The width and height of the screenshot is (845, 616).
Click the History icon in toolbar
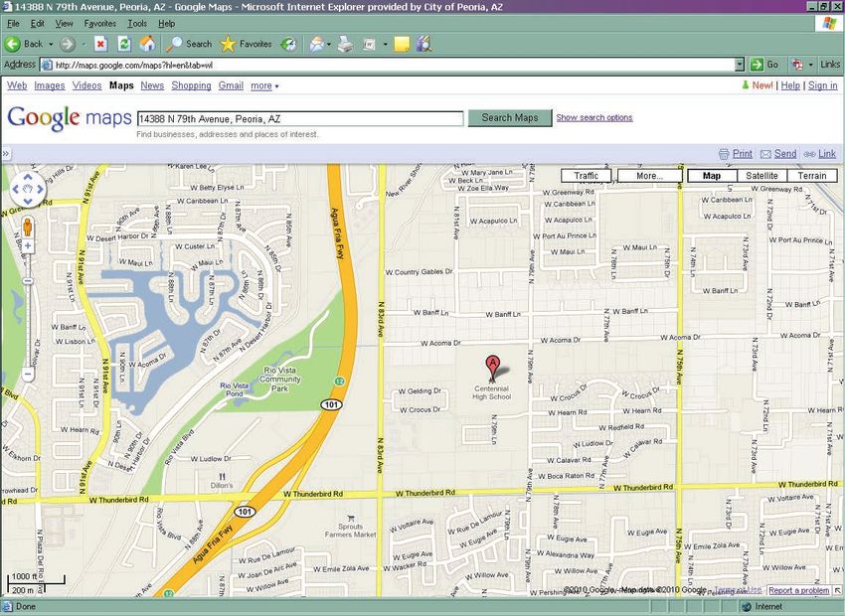click(x=289, y=44)
